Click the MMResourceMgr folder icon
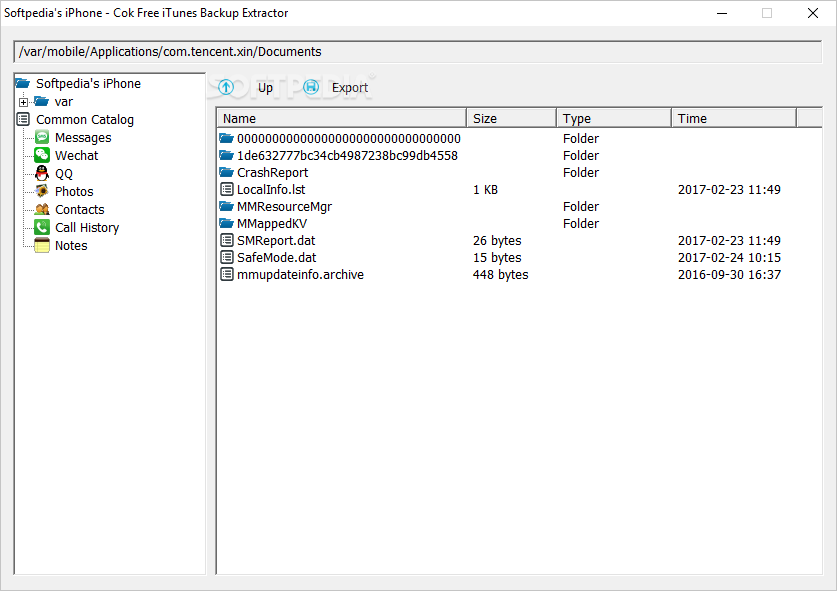Viewport: 837px width, 591px height. [227, 206]
